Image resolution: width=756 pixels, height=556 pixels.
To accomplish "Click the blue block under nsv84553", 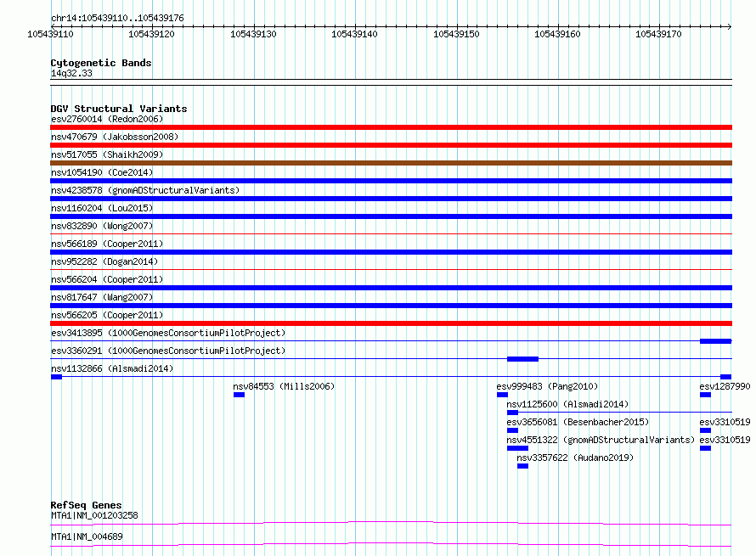I will point(240,395).
